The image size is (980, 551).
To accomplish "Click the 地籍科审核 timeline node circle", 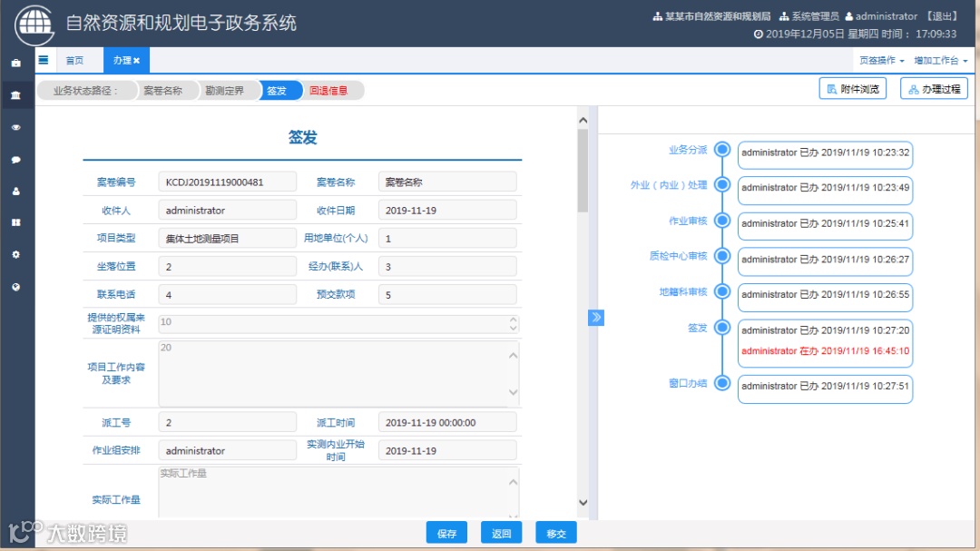I will click(722, 291).
